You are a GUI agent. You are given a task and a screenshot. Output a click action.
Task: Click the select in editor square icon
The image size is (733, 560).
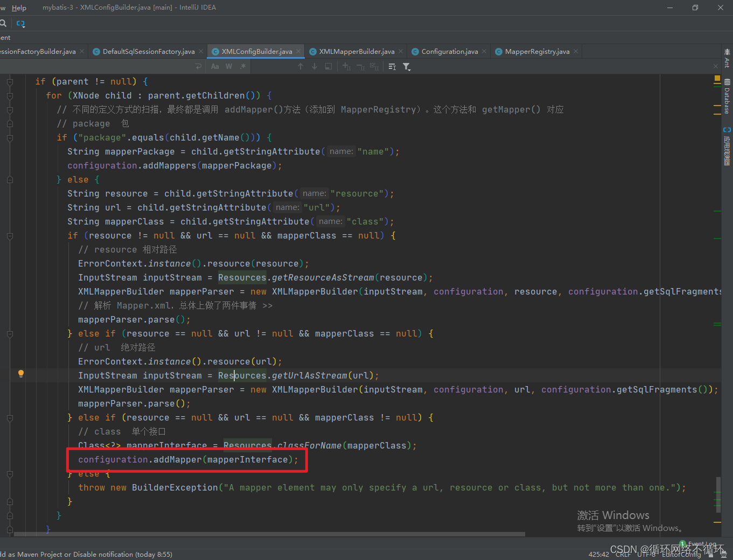point(329,66)
